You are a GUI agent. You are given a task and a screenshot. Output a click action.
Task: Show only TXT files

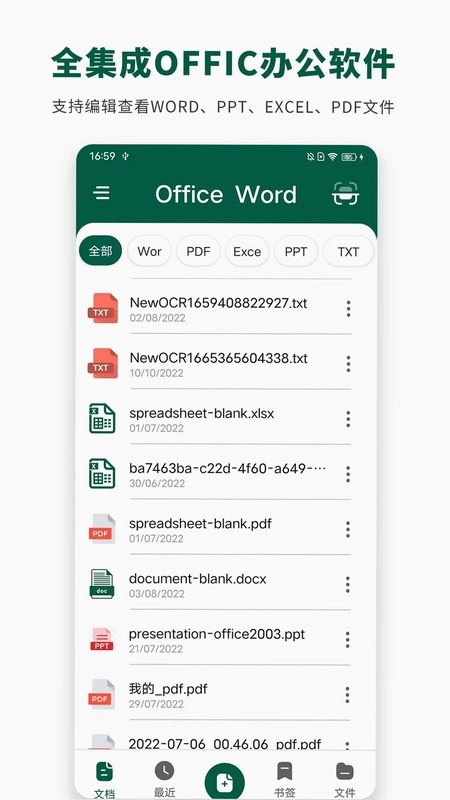point(348,251)
